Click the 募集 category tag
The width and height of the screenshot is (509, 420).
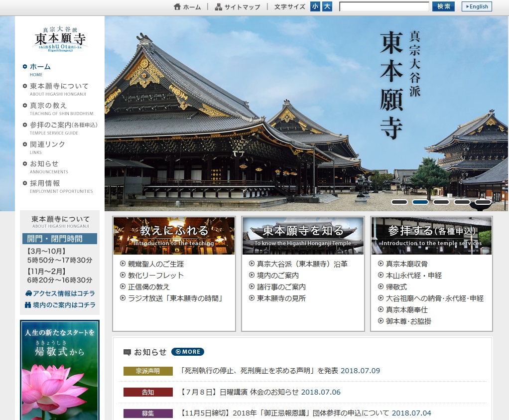pyautogui.click(x=148, y=414)
